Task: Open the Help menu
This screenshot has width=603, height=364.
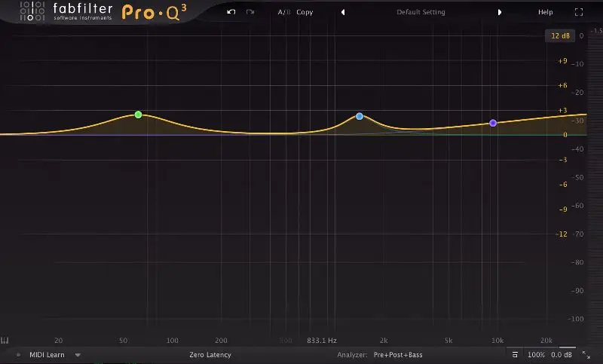Action: tap(545, 12)
